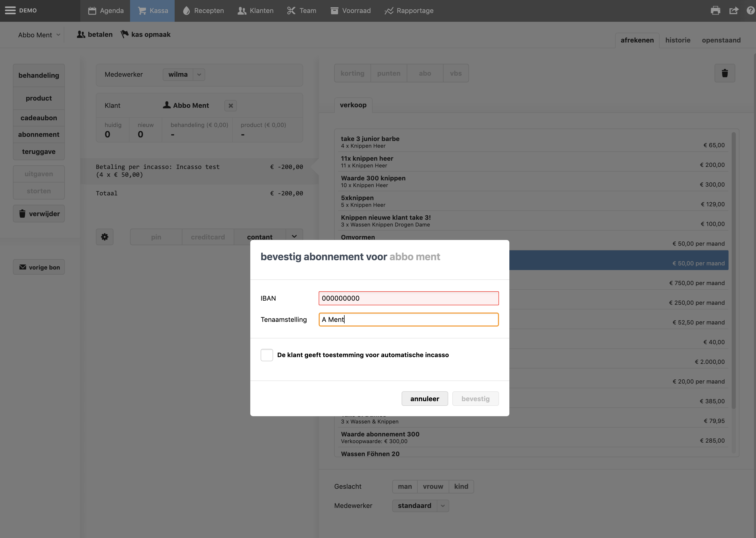This screenshot has height=538, width=756.
Task: Click the share/export icon
Action: (x=733, y=11)
